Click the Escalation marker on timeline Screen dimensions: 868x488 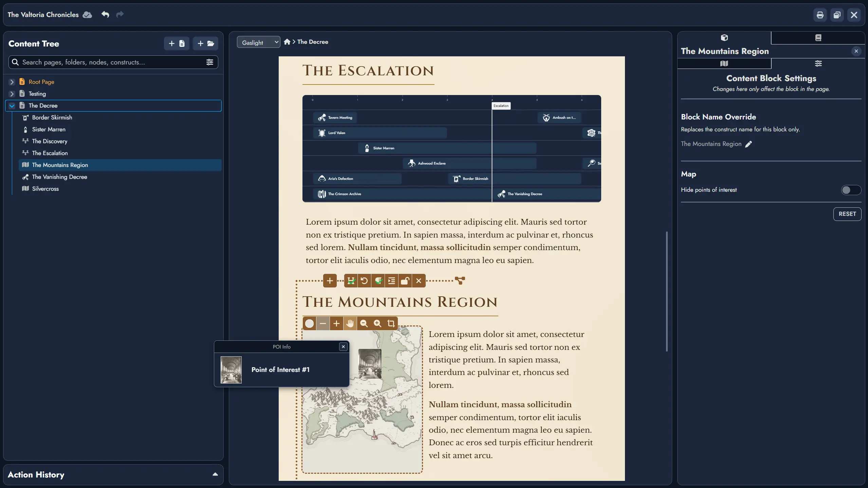501,106
